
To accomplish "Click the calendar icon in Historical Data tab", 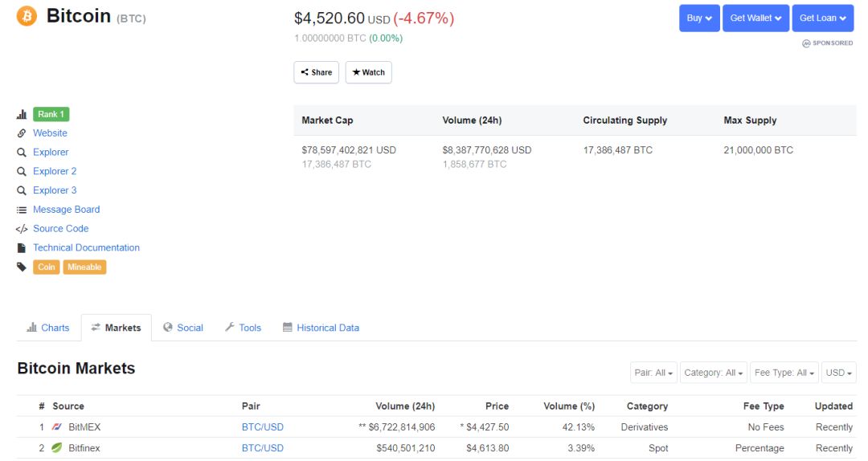I will pyautogui.click(x=287, y=327).
